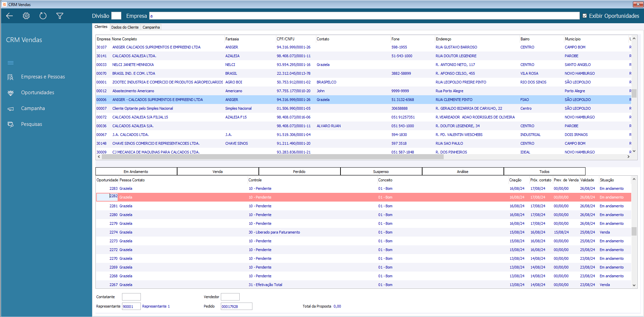This screenshot has width=644, height=317.
Task: Click client grid horizontal scroll left arrow
Action: pos(99,157)
